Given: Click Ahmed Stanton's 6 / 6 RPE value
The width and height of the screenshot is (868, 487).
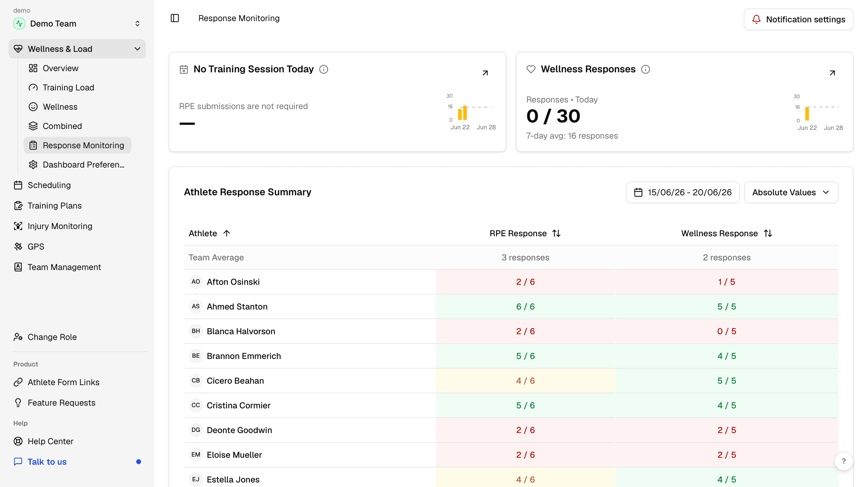Looking at the screenshot, I should pos(525,306).
